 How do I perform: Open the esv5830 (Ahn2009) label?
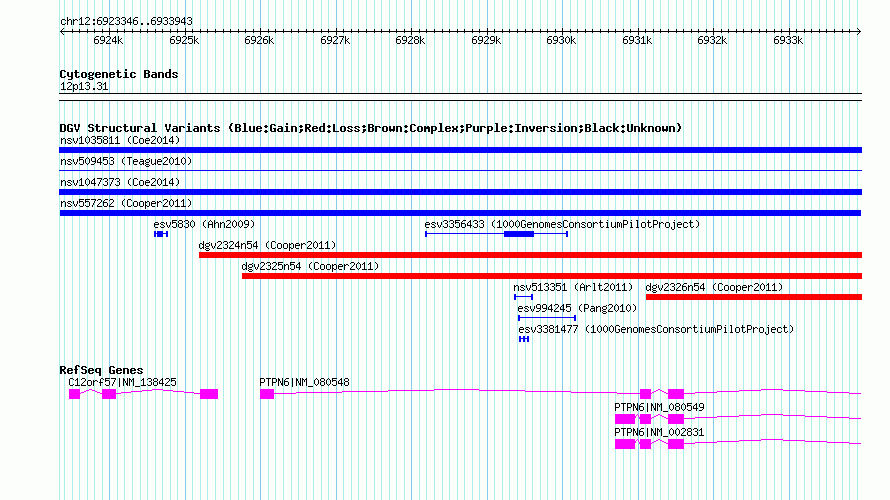[x=204, y=224]
